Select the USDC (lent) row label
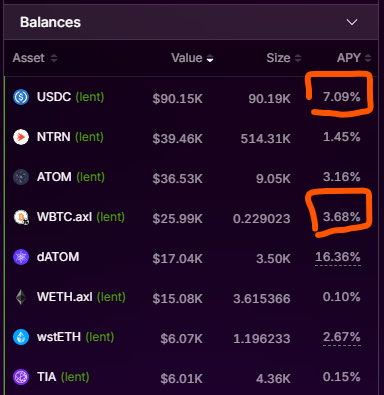Screen dimensions: 384x395 [70, 97]
